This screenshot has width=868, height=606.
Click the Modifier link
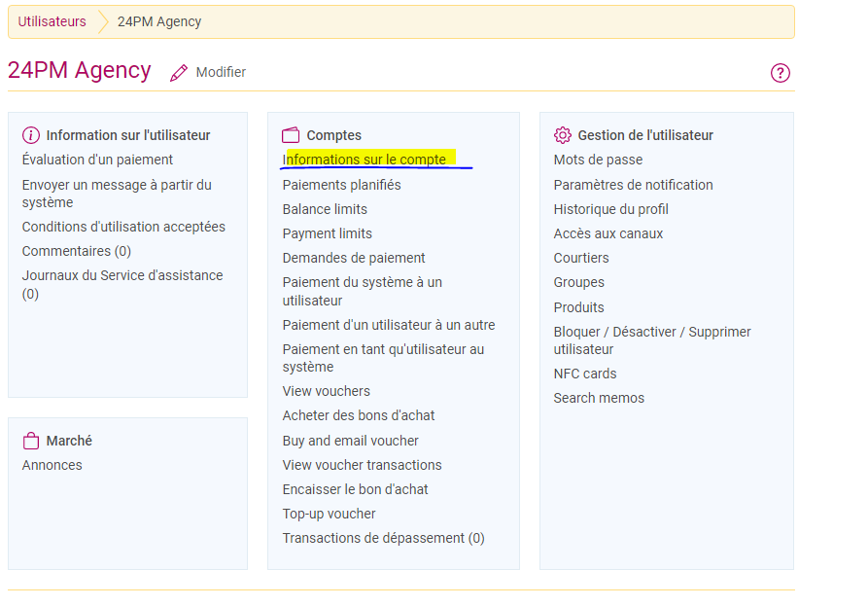click(x=221, y=72)
